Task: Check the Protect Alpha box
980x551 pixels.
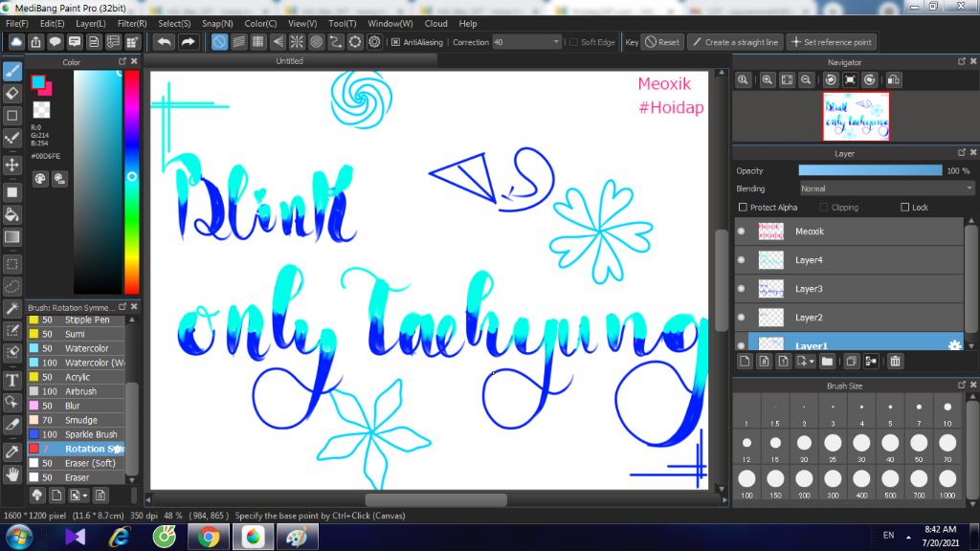Action: point(743,208)
